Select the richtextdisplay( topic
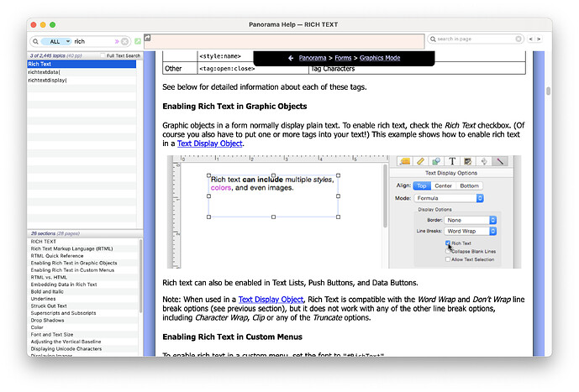The width and height of the screenshot is (579, 392). (x=82, y=81)
